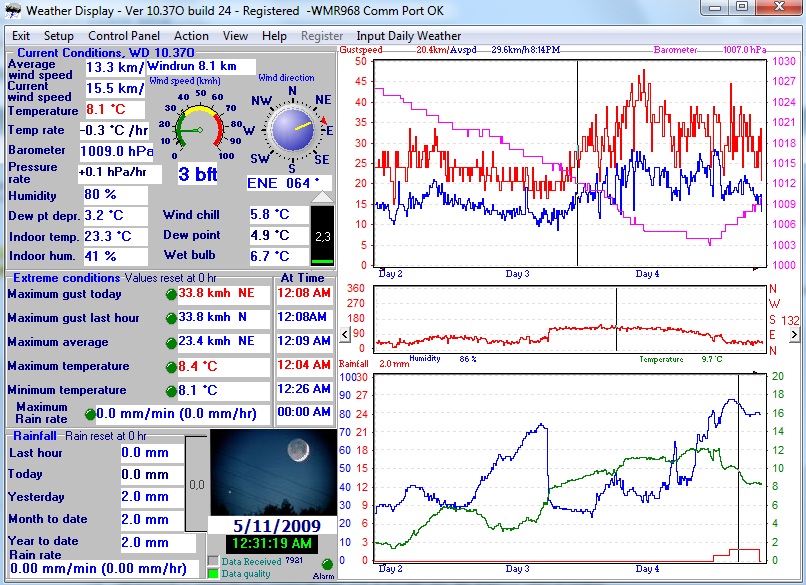Click the green LED beside Maximum Rain rate
Image resolution: width=806 pixels, height=585 pixels.
[x=90, y=414]
